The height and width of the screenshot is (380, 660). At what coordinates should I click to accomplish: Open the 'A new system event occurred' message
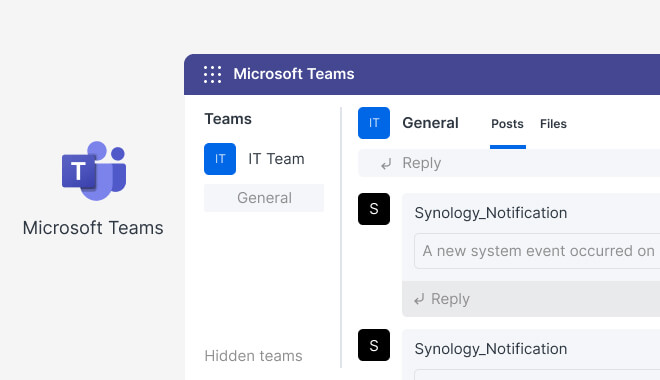pos(537,251)
